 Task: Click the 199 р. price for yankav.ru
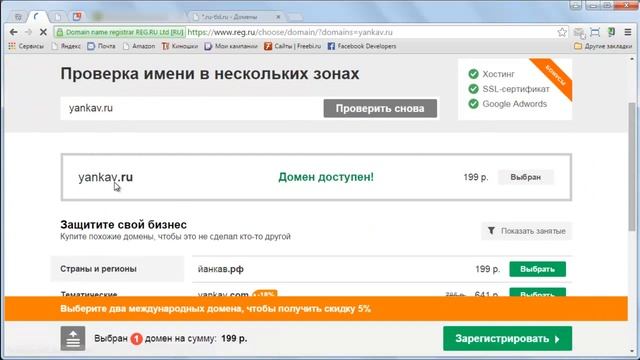click(x=476, y=177)
